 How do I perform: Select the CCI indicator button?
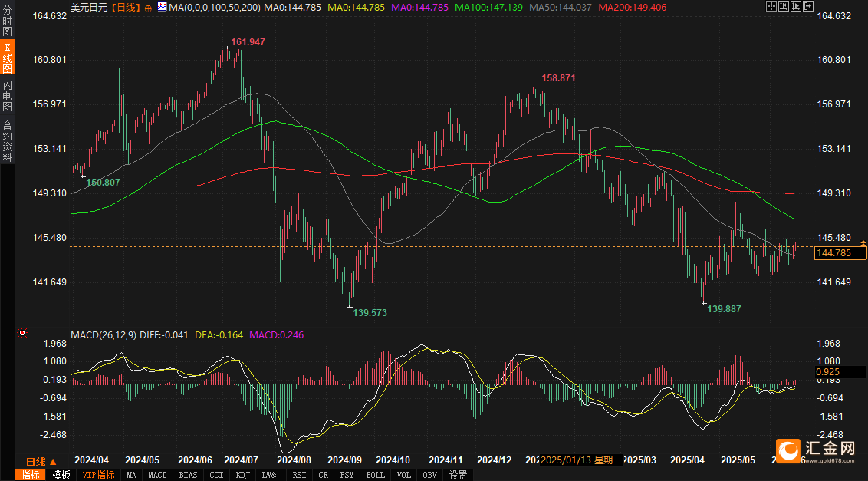click(x=216, y=475)
